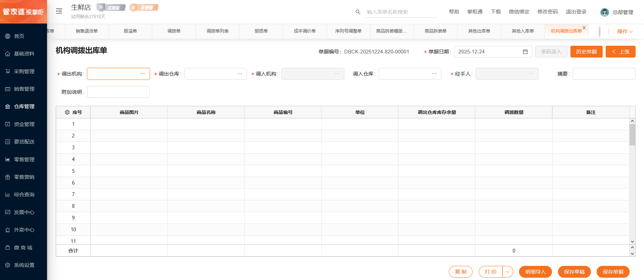Click the 退出登录 link
644x280 pixels.
click(x=576, y=12)
